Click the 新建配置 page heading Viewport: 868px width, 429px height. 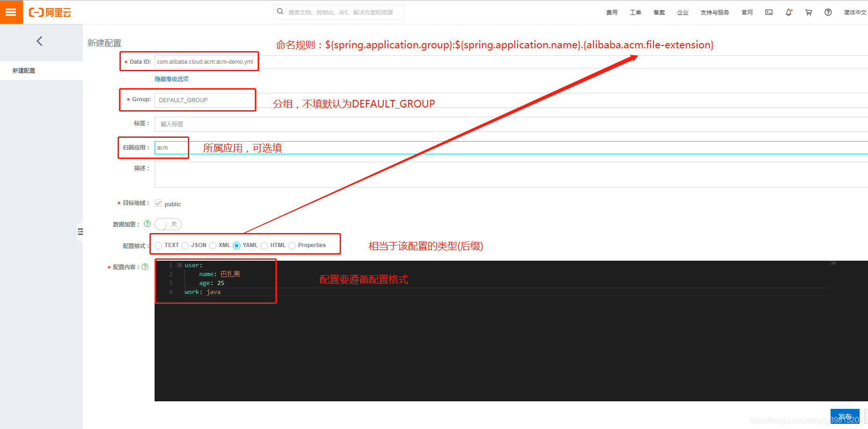click(x=104, y=43)
